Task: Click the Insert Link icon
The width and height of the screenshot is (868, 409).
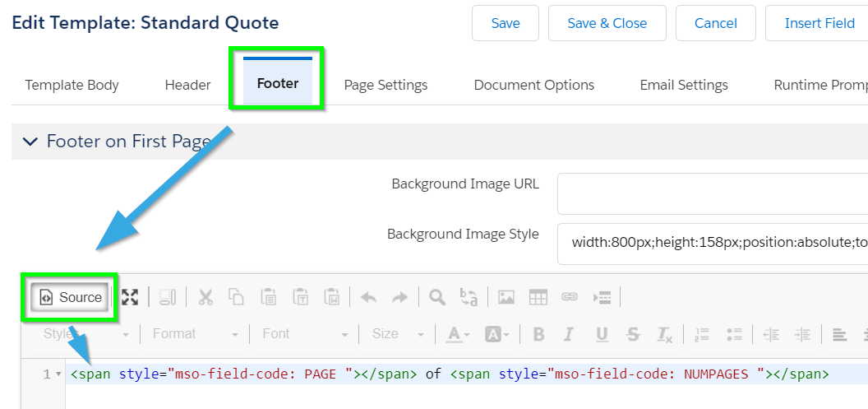Action: (570, 298)
